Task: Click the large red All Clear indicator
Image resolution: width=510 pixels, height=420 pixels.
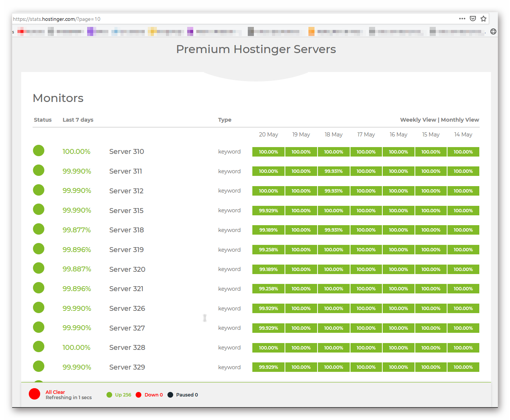Action: (x=34, y=394)
